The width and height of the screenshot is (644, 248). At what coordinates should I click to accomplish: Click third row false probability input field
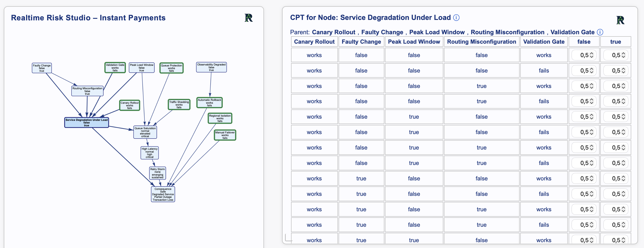point(584,86)
